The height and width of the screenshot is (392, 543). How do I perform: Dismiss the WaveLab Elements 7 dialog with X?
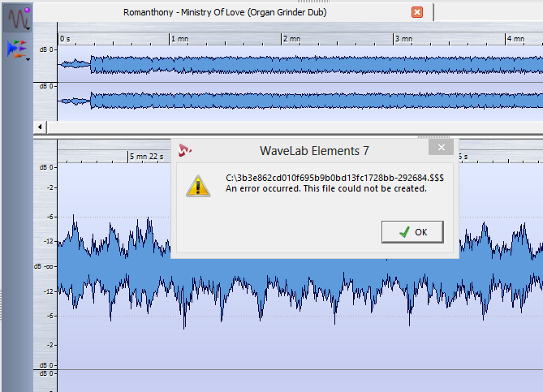(441, 148)
